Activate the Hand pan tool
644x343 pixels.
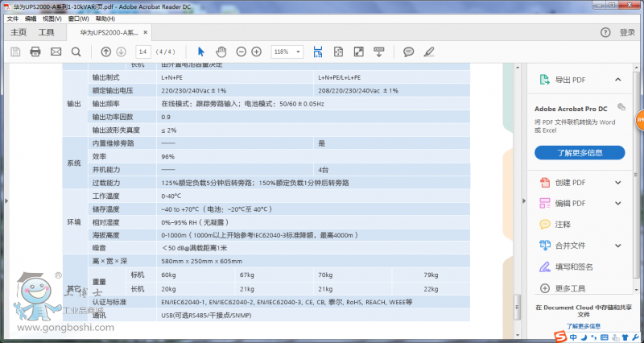[221, 52]
